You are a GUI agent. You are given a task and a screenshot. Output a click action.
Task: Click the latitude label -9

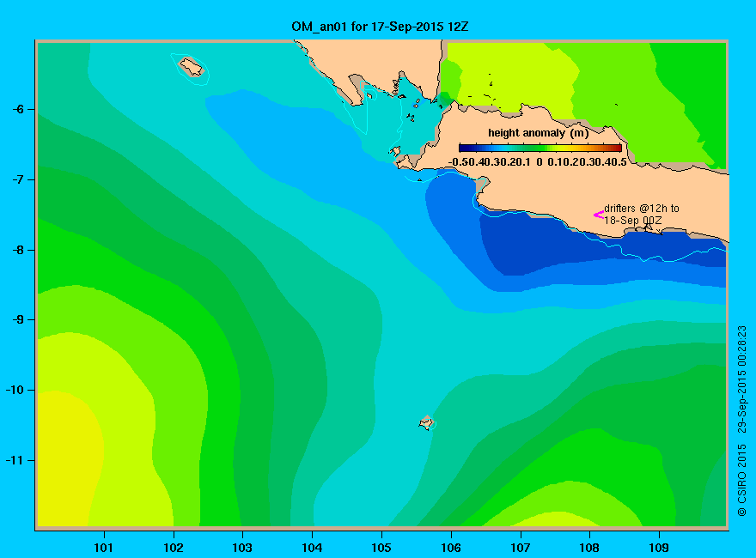[18, 320]
